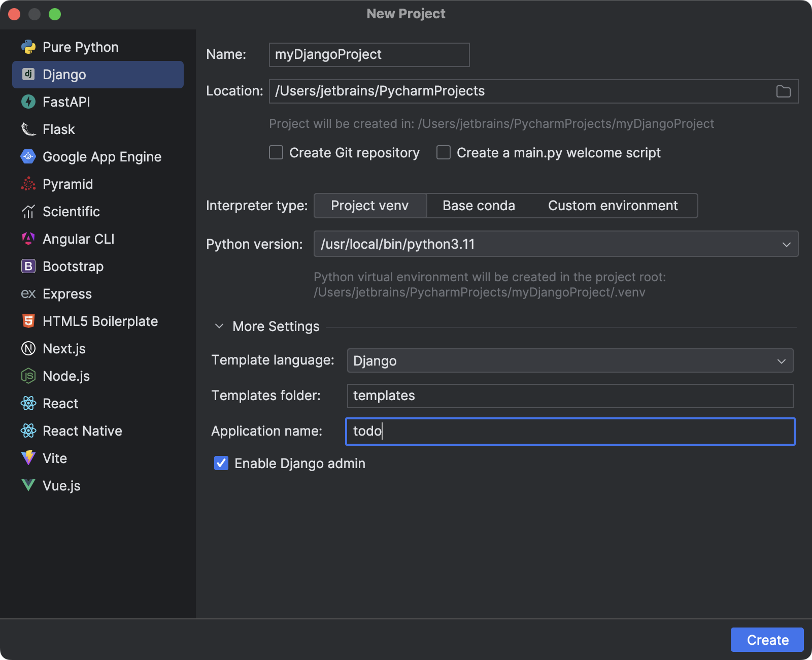Select Express label in project list

tap(67, 294)
